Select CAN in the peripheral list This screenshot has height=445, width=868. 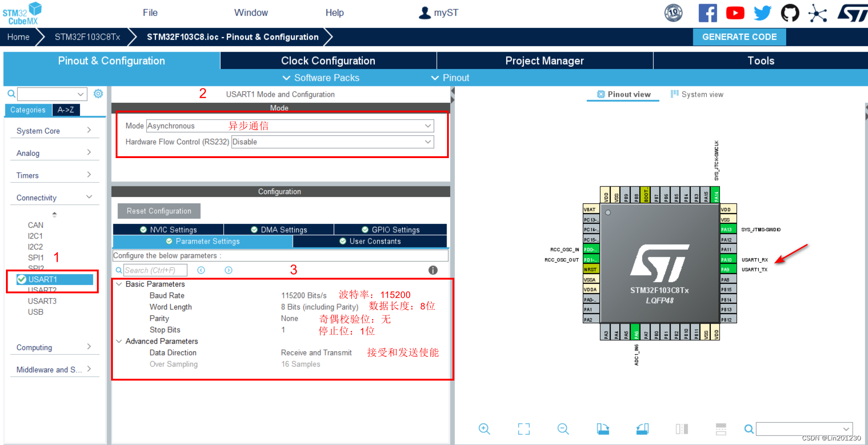pos(36,225)
